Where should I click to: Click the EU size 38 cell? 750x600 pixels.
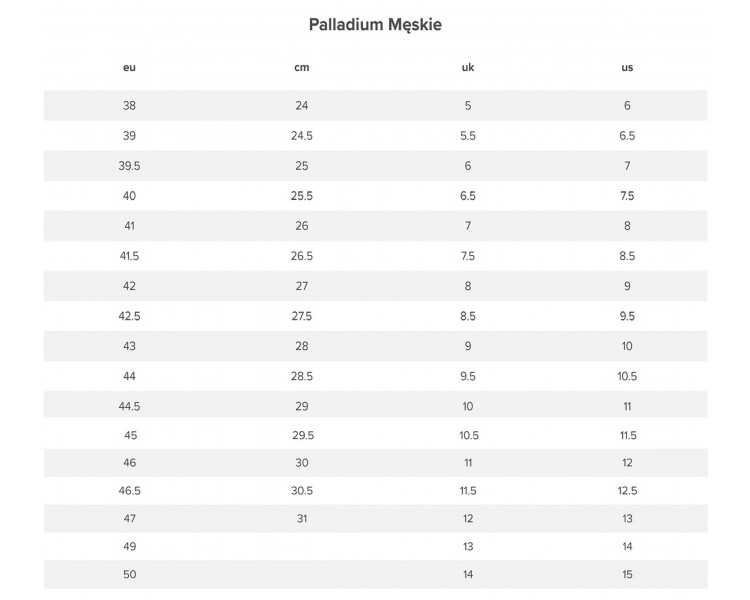coord(129,106)
